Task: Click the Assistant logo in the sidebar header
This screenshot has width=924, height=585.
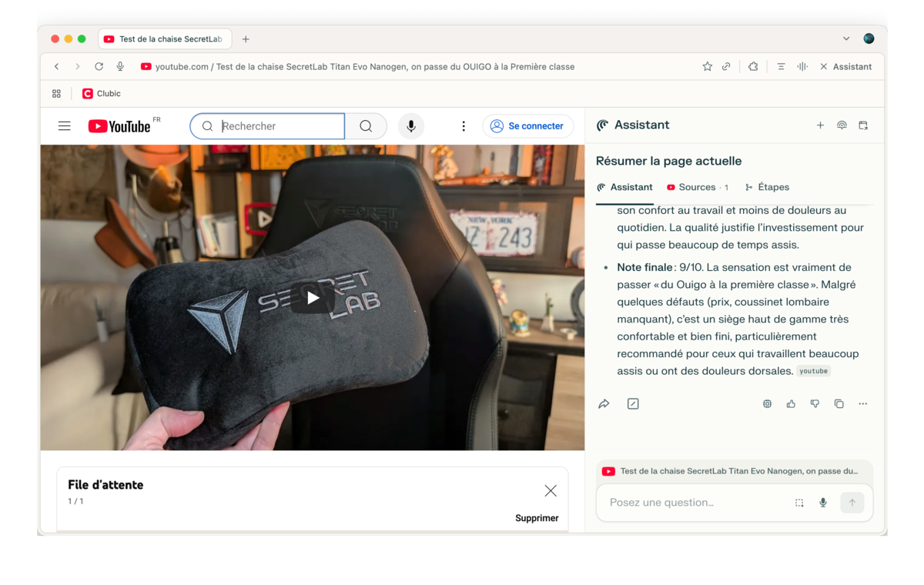Action: click(x=602, y=125)
